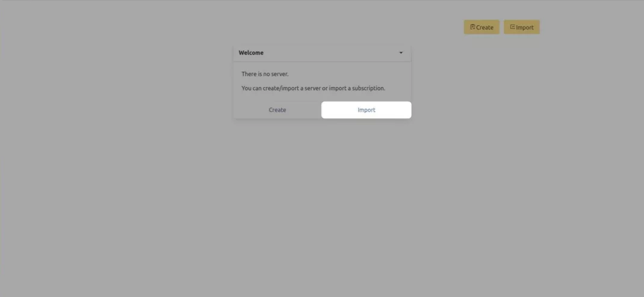
Task: Click the Create option in Welcome card footer
Action: tap(277, 110)
